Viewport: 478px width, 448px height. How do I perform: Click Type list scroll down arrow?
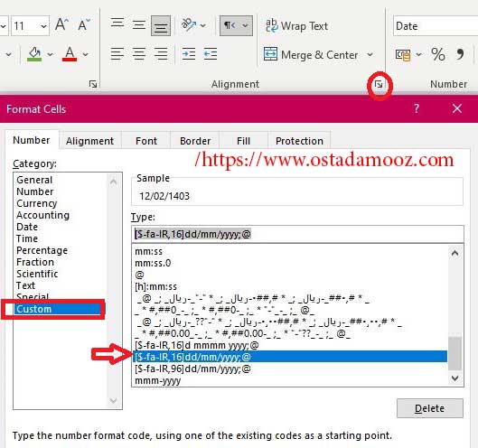click(455, 378)
